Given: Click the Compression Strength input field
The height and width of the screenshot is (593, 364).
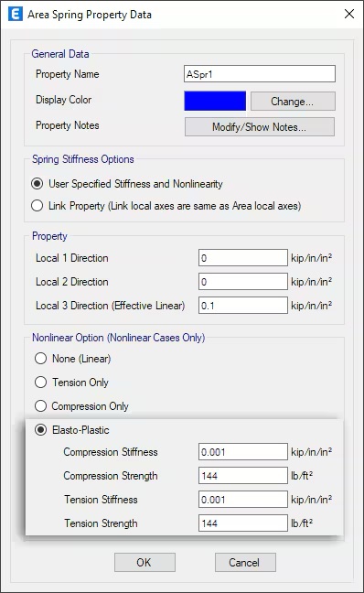Looking at the screenshot, I should 243,476.
